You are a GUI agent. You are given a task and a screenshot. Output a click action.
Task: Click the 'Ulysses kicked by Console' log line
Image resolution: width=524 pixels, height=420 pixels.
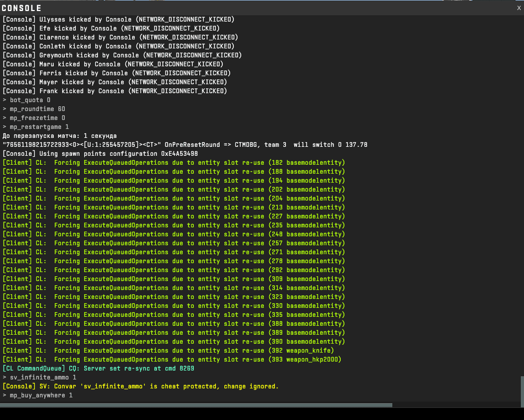point(118,19)
